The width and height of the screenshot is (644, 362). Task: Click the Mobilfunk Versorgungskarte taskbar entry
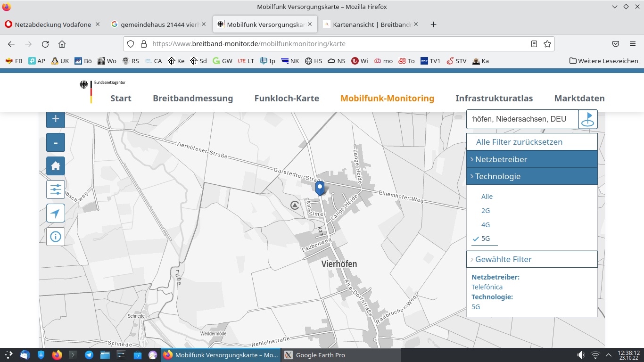(x=221, y=355)
